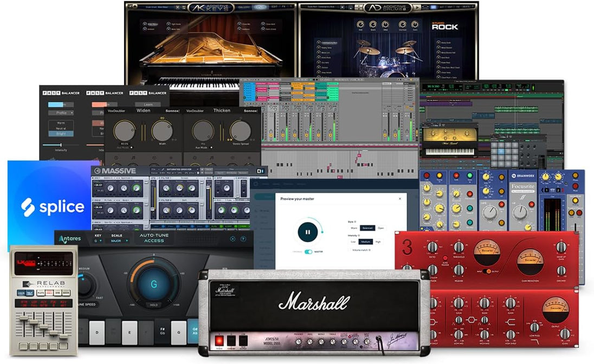594x364 pixels.
Task: Pause the master preview playback
Action: pyautogui.click(x=307, y=232)
